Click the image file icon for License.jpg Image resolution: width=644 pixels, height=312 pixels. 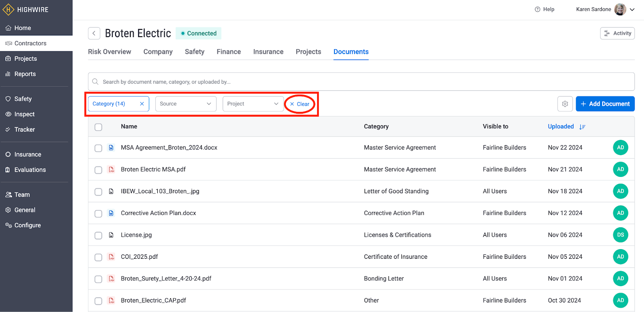[x=111, y=235]
